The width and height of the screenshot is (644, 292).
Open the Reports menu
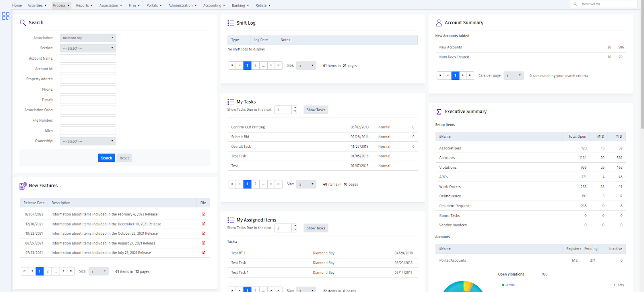85,5
